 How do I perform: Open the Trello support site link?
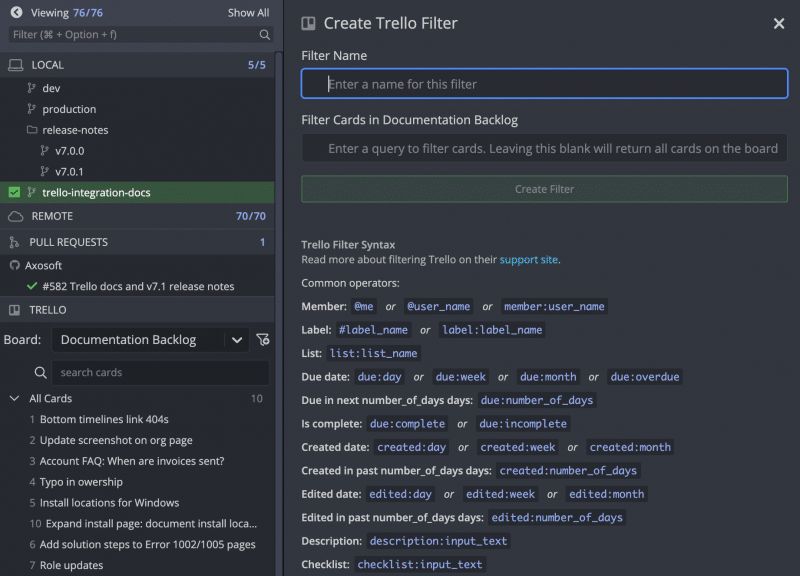point(528,260)
